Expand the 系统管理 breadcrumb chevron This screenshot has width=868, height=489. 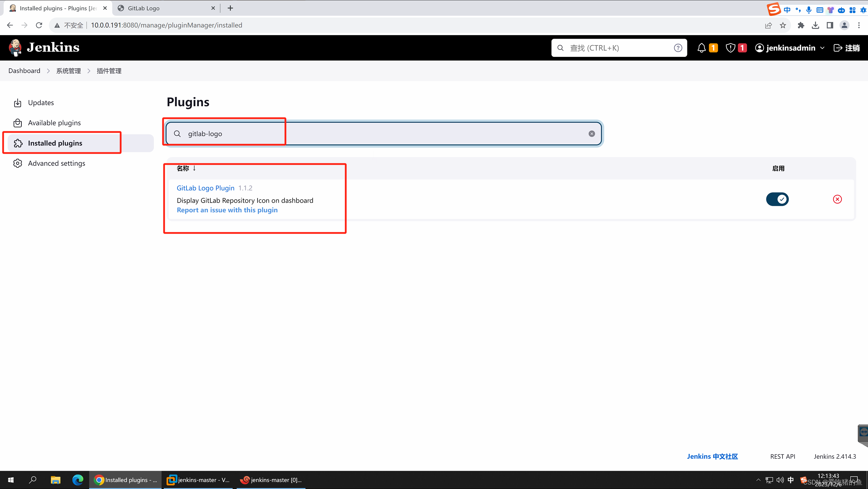click(89, 71)
